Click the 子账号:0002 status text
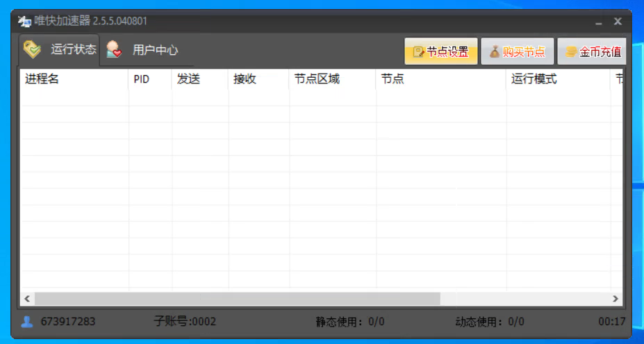 (x=185, y=321)
